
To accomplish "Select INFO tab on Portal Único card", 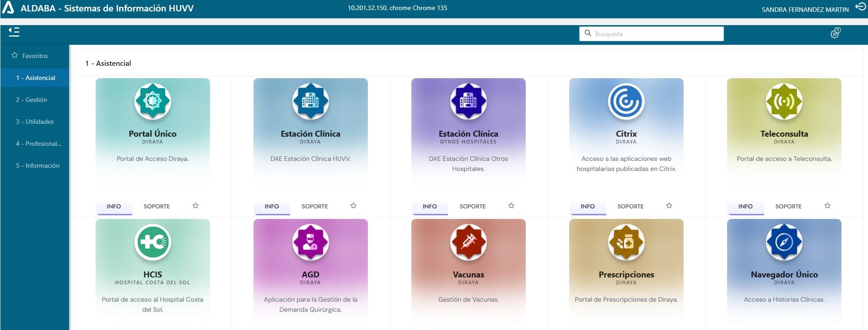I will click(114, 207).
